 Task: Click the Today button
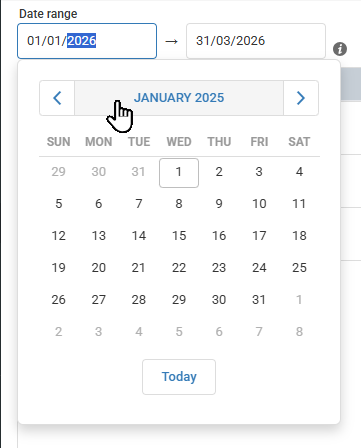[x=179, y=377]
